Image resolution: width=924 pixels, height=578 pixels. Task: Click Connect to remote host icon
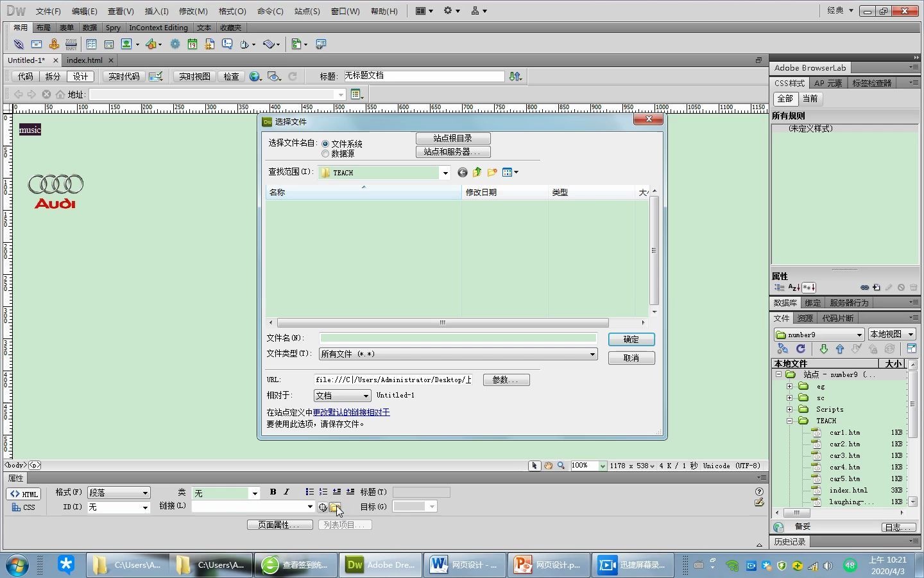click(x=783, y=349)
